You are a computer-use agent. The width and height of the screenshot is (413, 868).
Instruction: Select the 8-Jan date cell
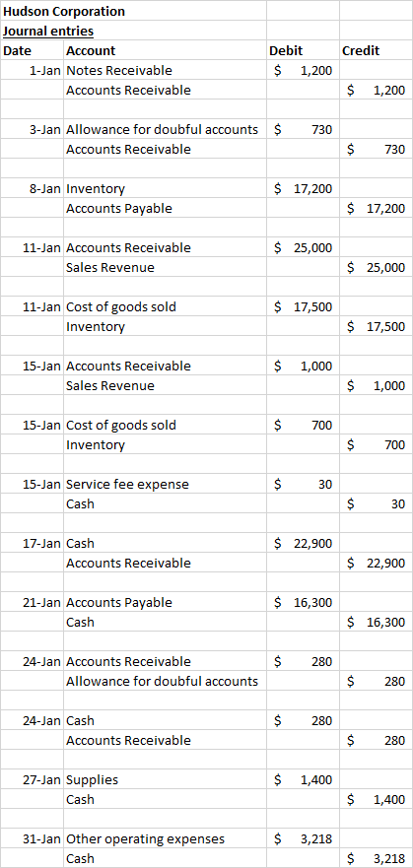tap(33, 189)
